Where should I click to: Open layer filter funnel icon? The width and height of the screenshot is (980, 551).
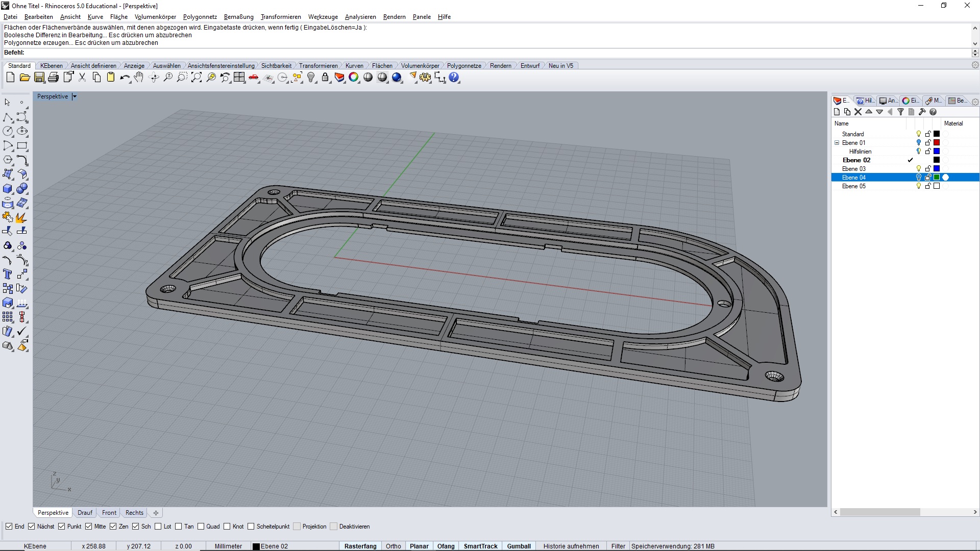pyautogui.click(x=901, y=112)
